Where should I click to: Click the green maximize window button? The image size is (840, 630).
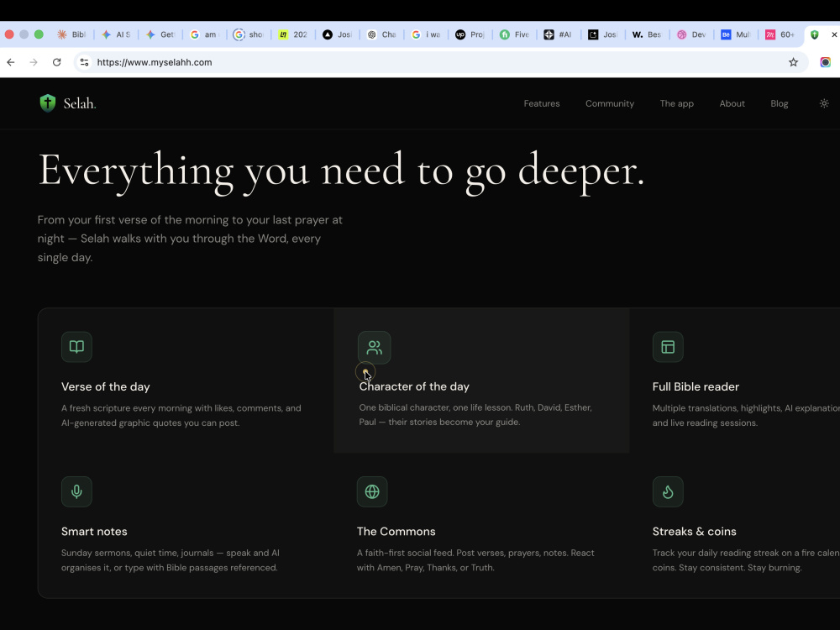click(x=39, y=34)
